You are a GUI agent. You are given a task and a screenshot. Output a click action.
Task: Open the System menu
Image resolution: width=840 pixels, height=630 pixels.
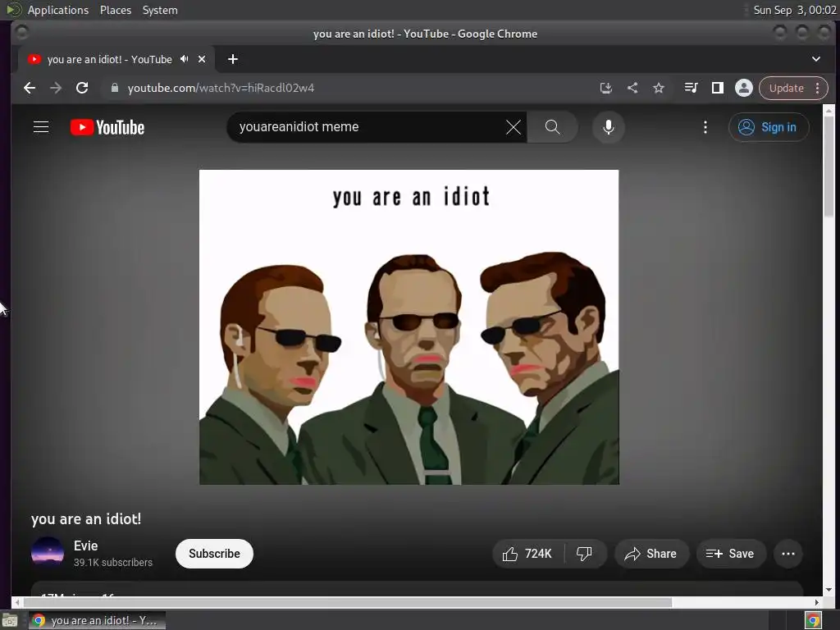(x=160, y=10)
